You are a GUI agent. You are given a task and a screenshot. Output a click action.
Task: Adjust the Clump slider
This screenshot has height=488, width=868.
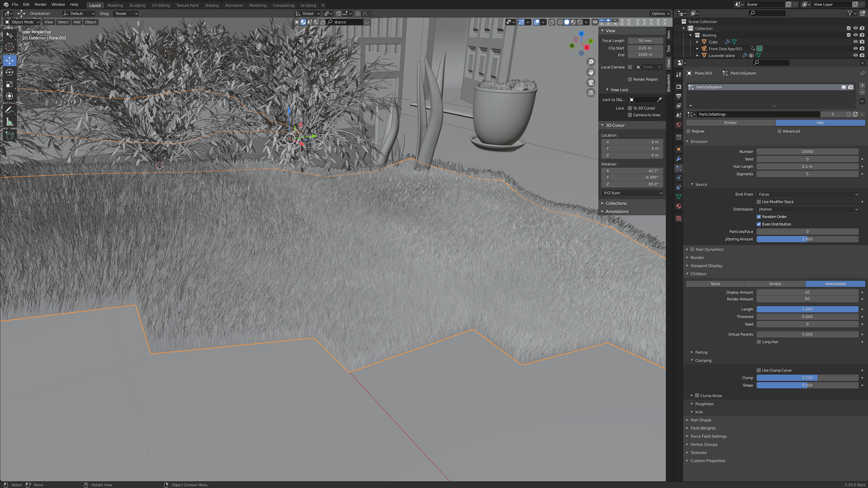coord(807,378)
